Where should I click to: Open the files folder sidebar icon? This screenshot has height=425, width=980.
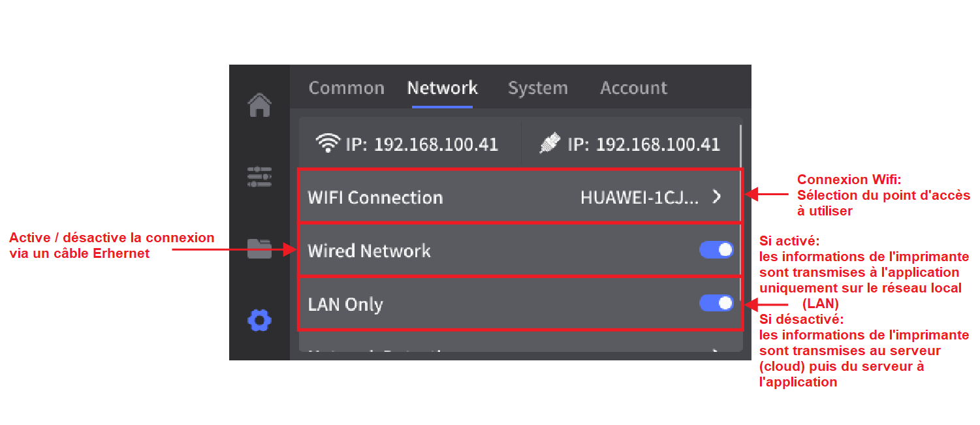(259, 248)
